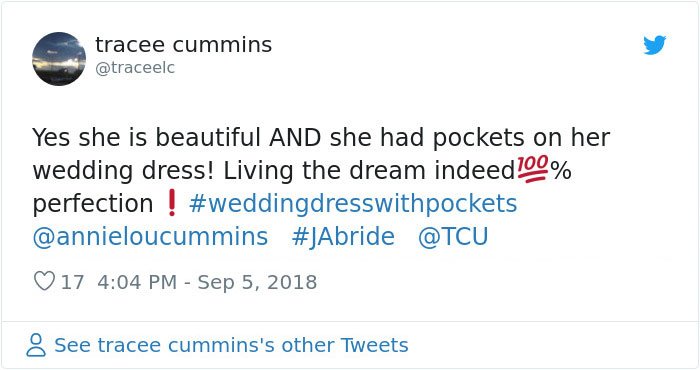Click the phrase 'Living the dream indeed'
The width and height of the screenshot is (700, 370).
click(x=369, y=170)
